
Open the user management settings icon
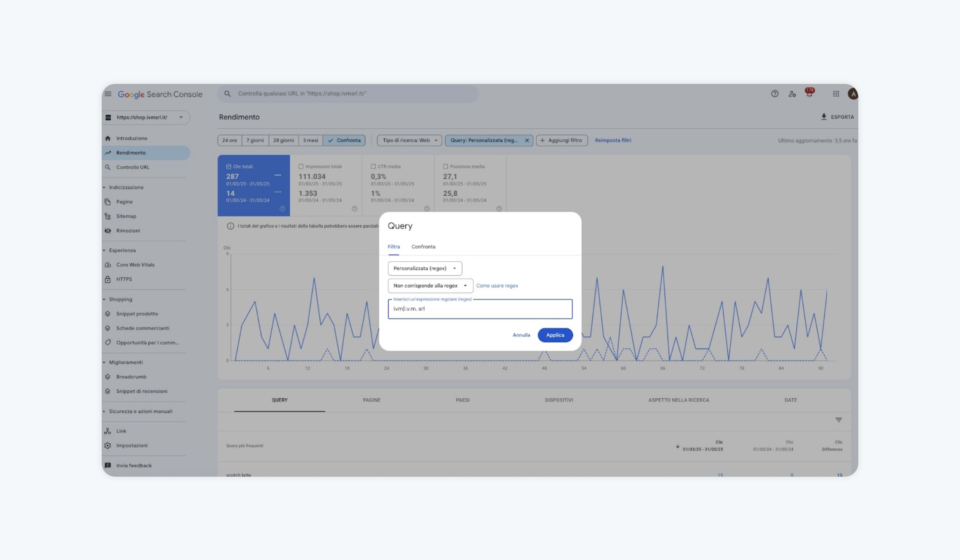792,94
